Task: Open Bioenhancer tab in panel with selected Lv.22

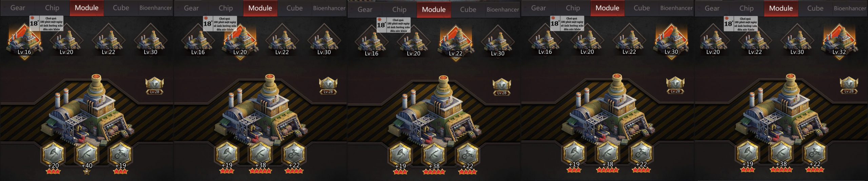Action: click(503, 10)
